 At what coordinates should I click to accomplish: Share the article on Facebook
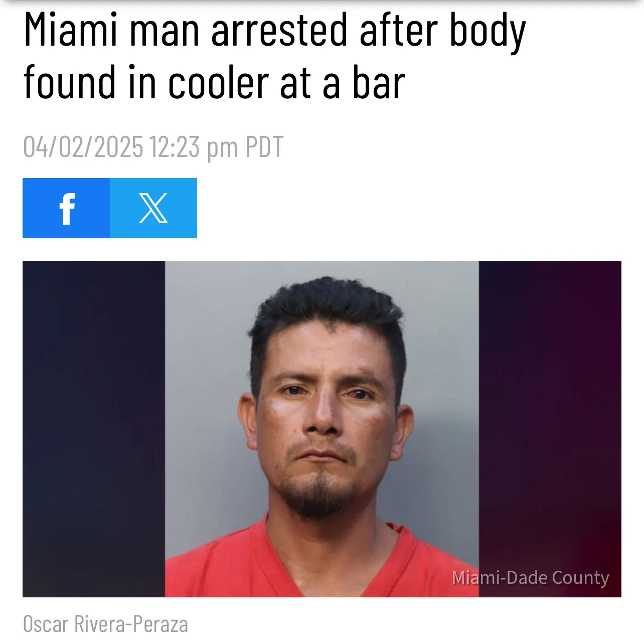coord(66,208)
